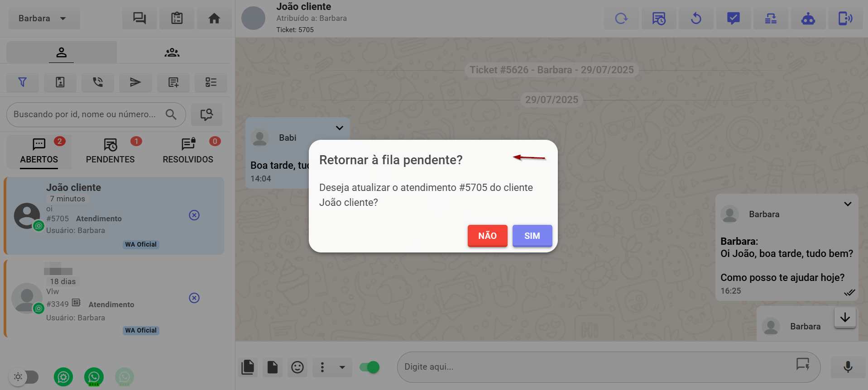Toggle the dark mode switch
868x390 pixels.
tap(25, 377)
